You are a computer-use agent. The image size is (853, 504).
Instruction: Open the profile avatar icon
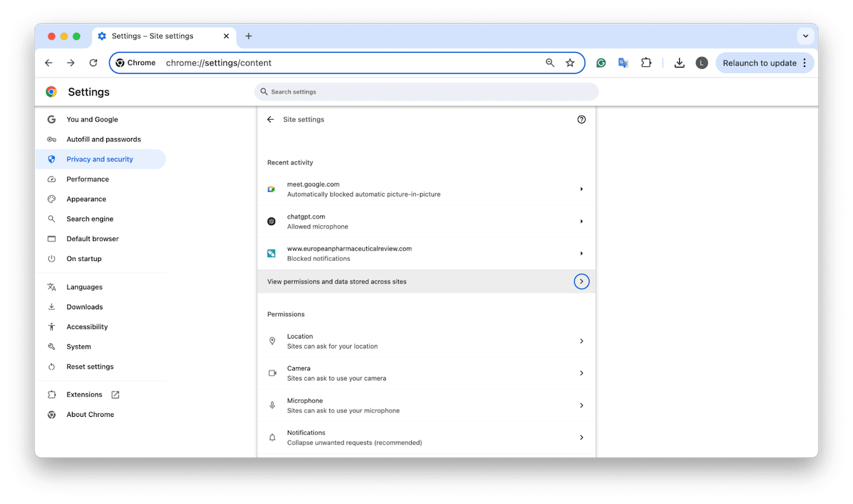pyautogui.click(x=701, y=62)
